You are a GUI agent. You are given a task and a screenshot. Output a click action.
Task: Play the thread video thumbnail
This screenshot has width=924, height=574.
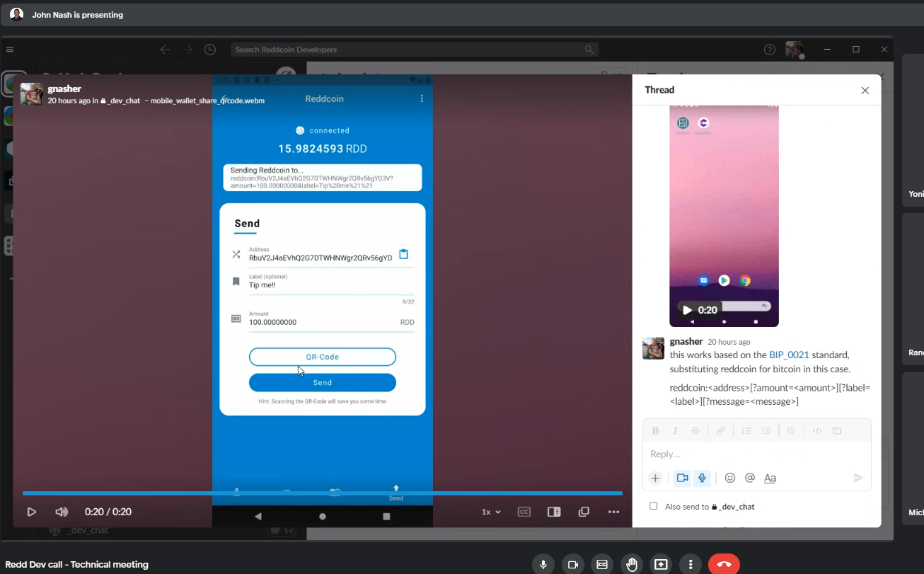687,310
